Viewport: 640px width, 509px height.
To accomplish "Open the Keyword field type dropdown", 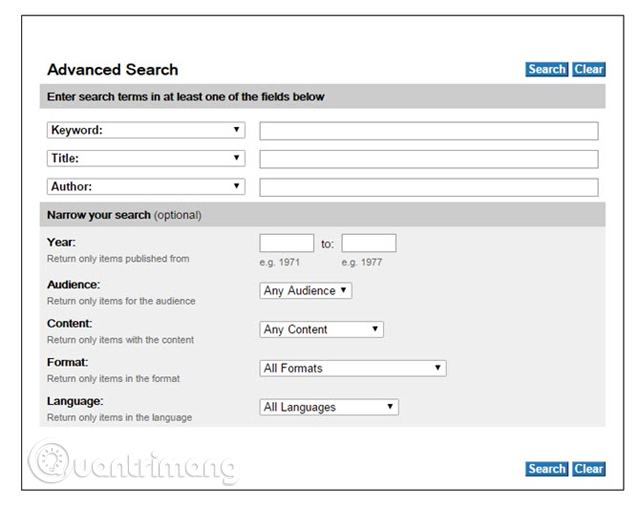I will 146,130.
